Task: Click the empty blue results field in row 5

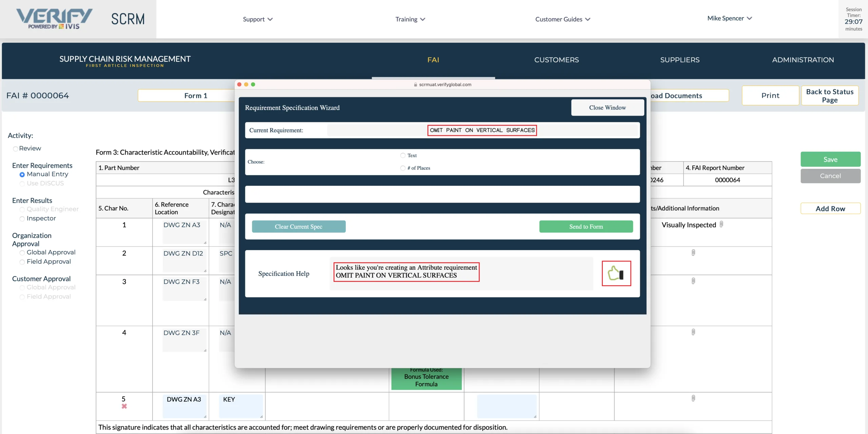Action: pyautogui.click(x=507, y=406)
